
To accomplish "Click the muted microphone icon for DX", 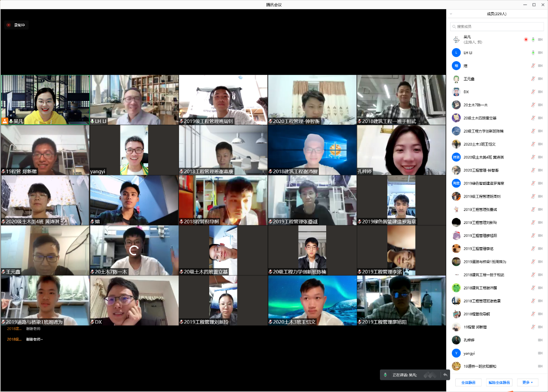I will (533, 92).
